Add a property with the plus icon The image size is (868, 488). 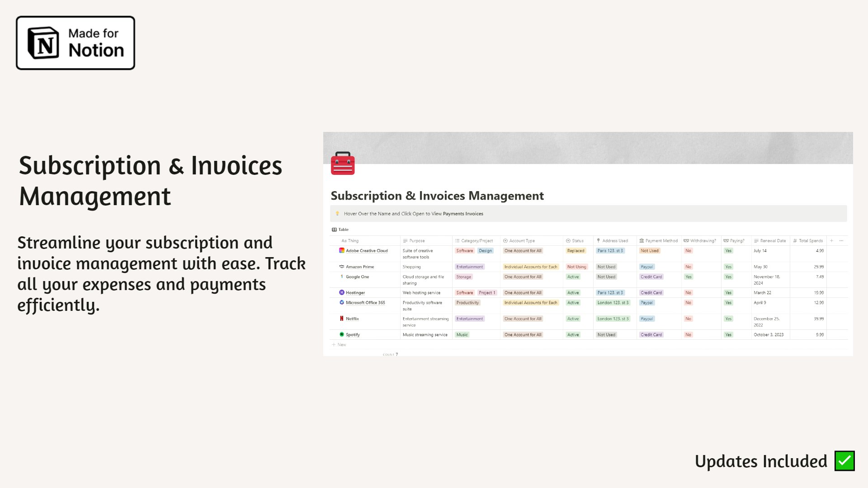click(831, 240)
